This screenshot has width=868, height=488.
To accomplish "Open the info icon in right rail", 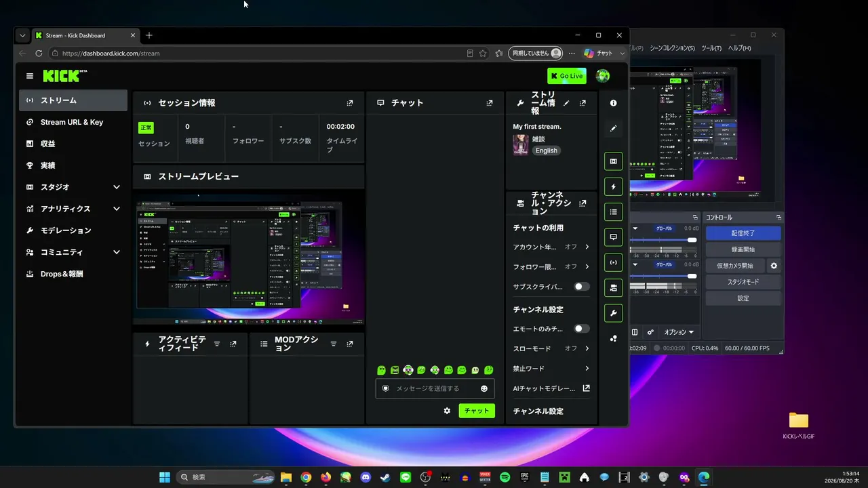I will [613, 103].
